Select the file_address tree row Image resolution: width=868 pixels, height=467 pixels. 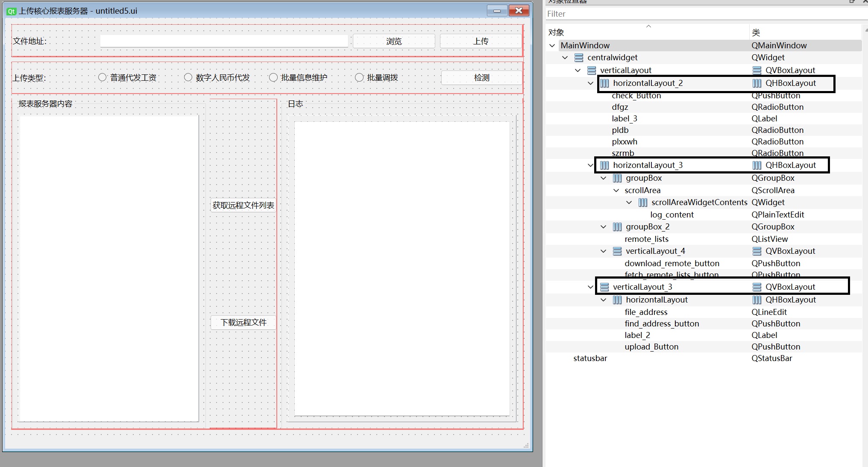coord(704,312)
